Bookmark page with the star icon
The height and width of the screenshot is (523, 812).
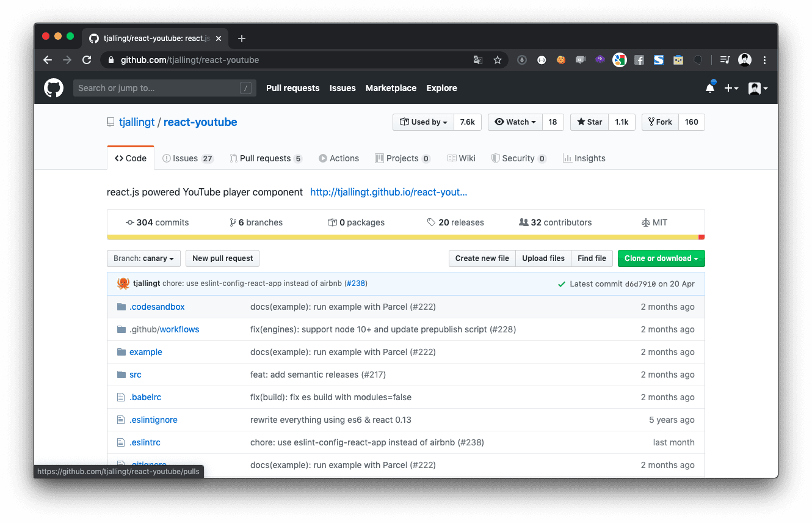(x=498, y=60)
